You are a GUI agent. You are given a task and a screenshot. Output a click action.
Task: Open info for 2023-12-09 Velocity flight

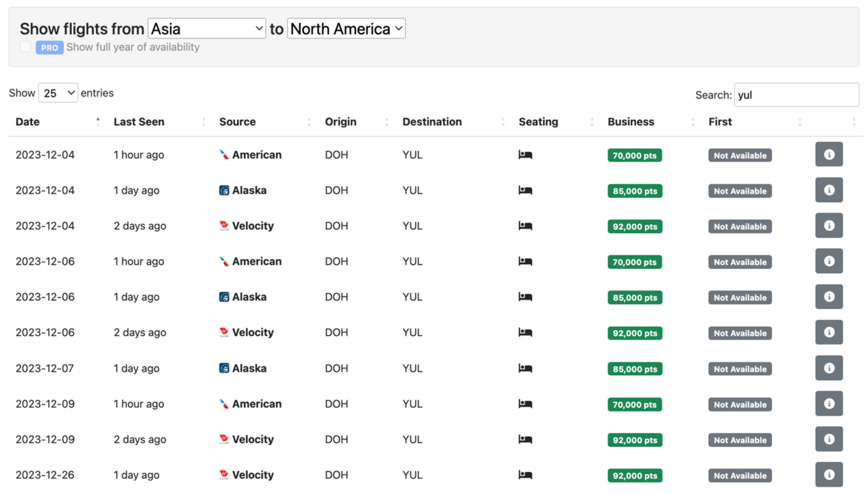pyautogui.click(x=829, y=439)
